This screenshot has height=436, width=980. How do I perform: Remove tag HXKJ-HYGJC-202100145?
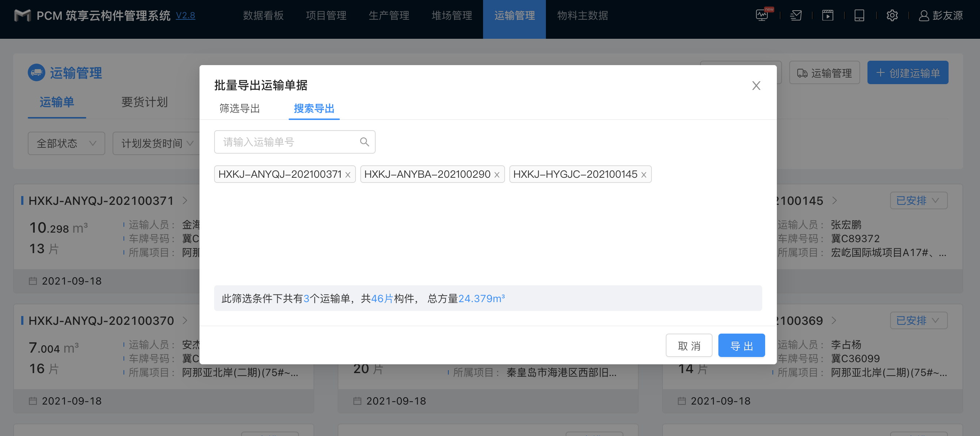(643, 175)
